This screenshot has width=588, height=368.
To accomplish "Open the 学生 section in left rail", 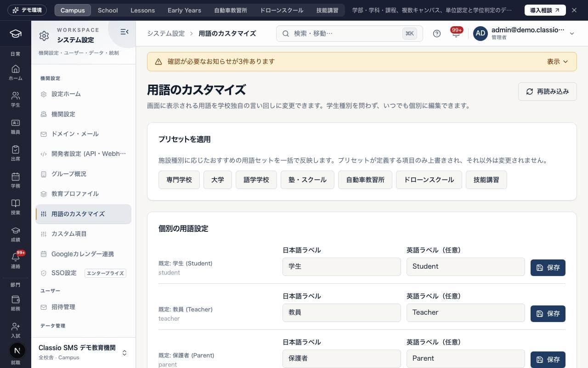I will coord(15,99).
